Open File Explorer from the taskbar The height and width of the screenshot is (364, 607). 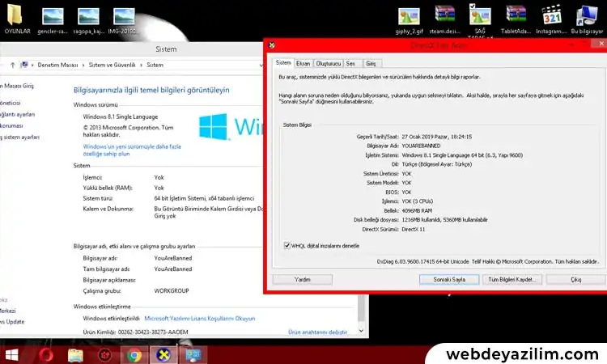75,355
